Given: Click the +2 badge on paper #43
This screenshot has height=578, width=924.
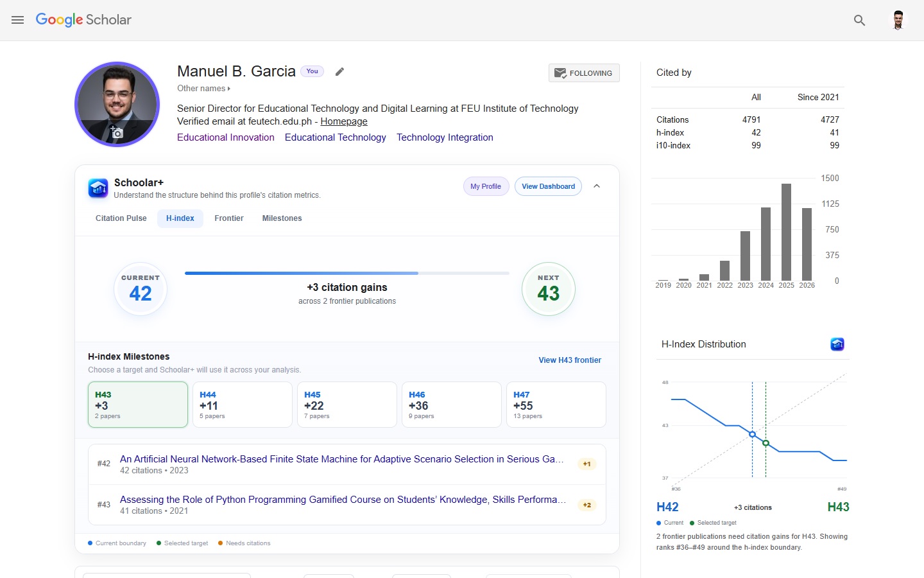Looking at the screenshot, I should [x=587, y=505].
